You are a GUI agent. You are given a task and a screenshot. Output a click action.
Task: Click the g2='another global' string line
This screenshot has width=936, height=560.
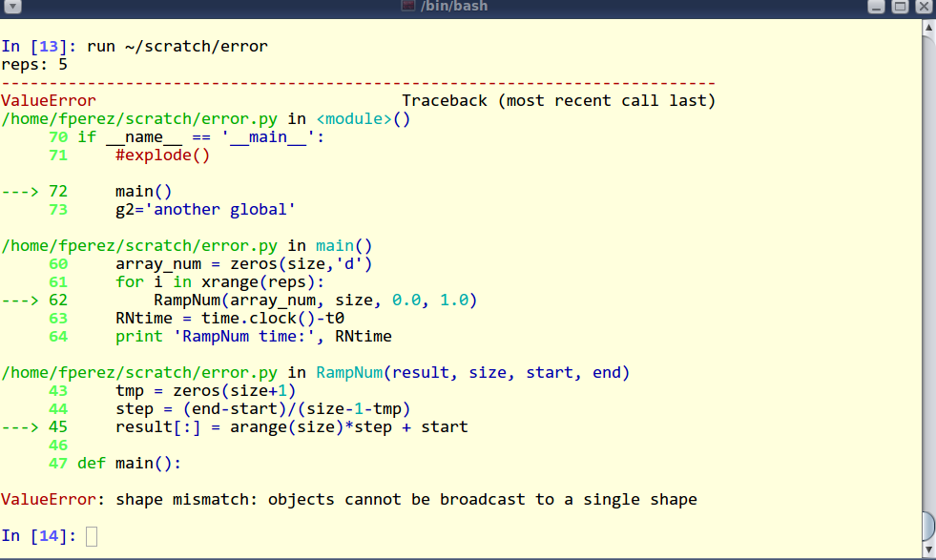point(205,209)
